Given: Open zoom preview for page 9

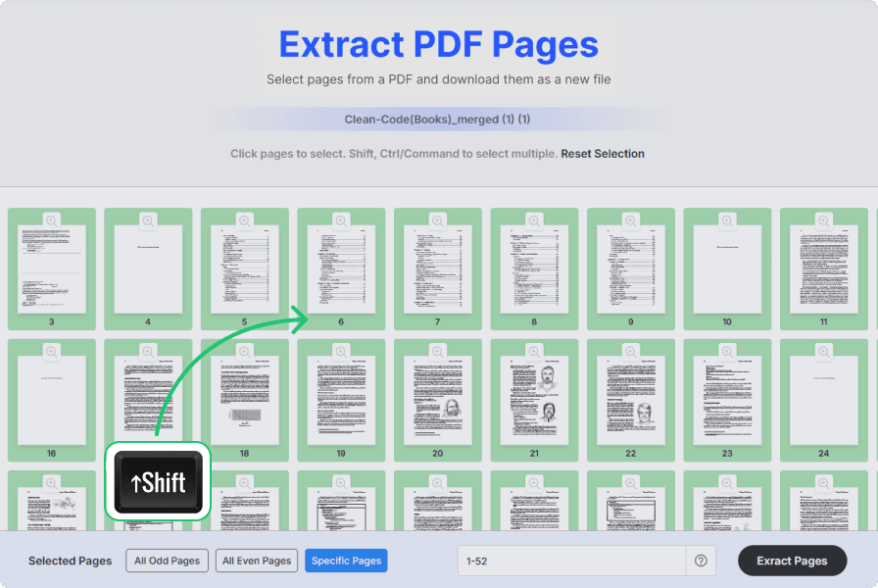Looking at the screenshot, I should click(630, 220).
